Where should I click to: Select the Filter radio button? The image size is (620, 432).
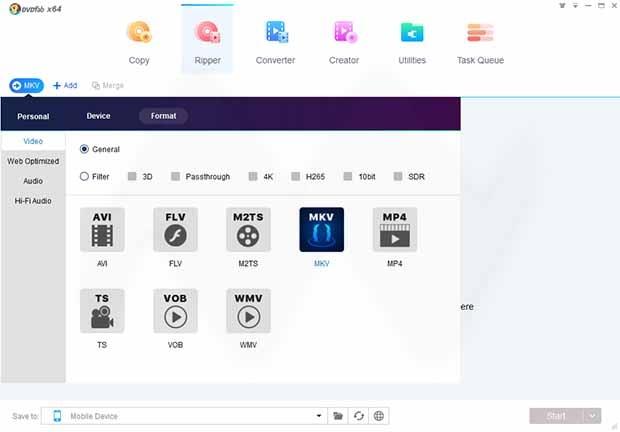(x=84, y=176)
